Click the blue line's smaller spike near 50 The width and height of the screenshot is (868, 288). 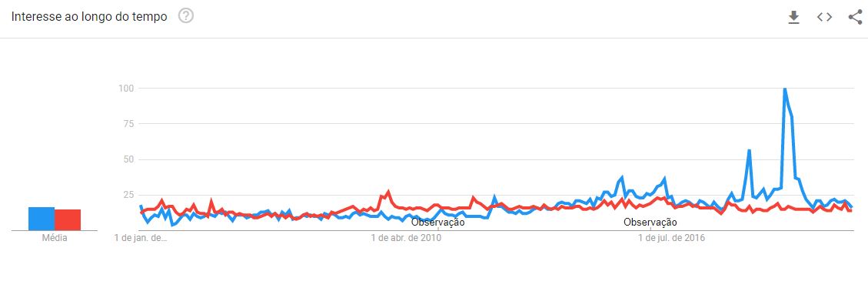pyautogui.click(x=749, y=150)
